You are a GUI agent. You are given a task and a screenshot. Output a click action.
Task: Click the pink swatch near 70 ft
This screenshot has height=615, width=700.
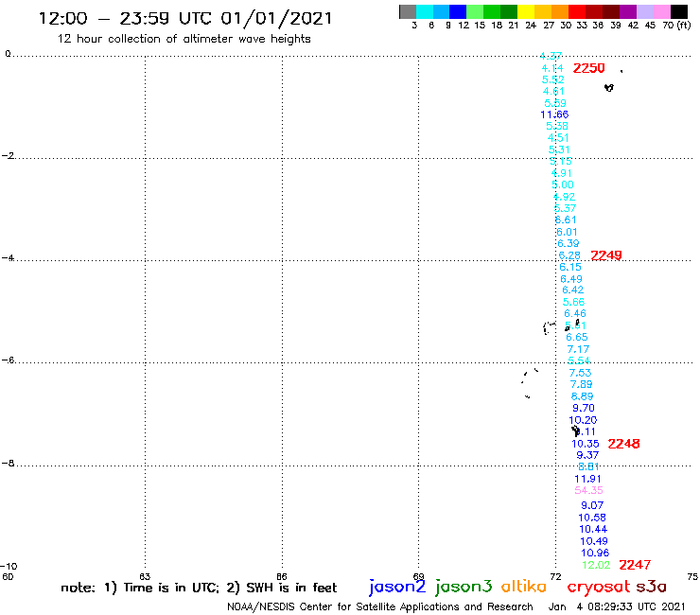(x=661, y=11)
